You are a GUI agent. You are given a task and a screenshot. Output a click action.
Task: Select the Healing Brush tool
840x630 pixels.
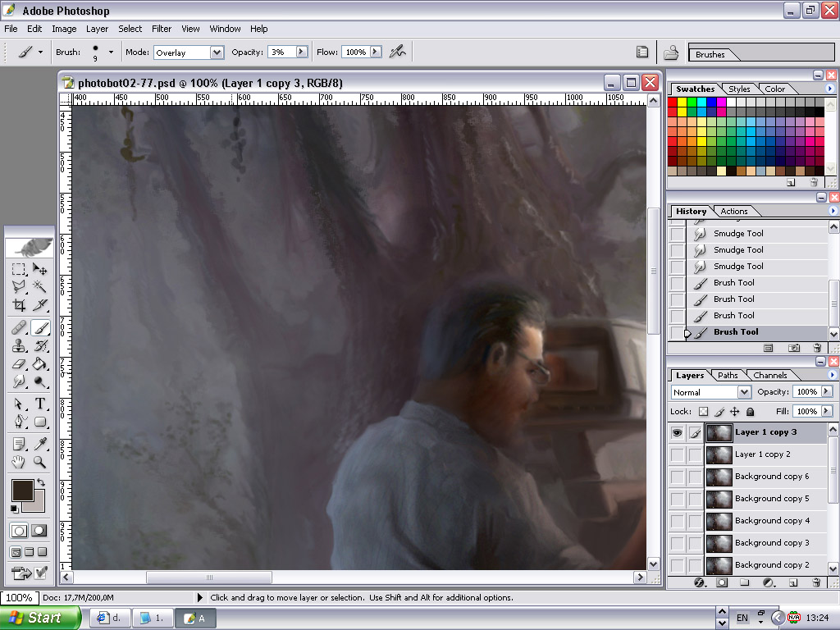pos(19,327)
